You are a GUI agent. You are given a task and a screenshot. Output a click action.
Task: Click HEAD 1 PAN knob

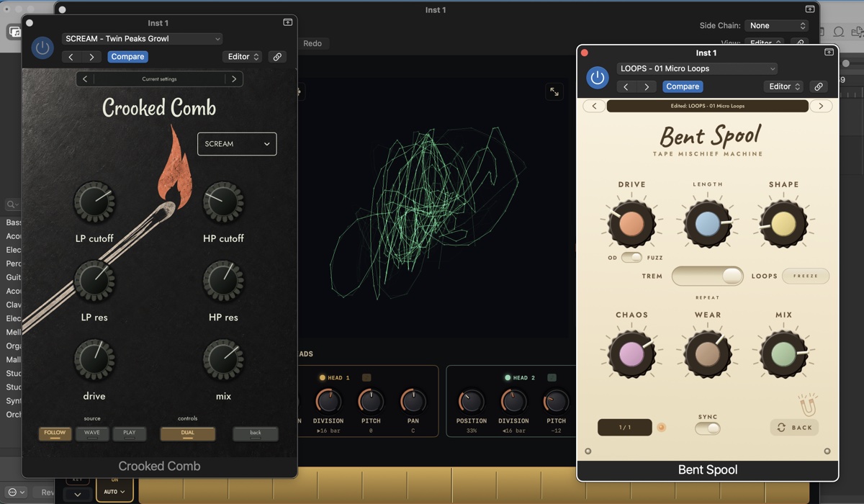[413, 401]
